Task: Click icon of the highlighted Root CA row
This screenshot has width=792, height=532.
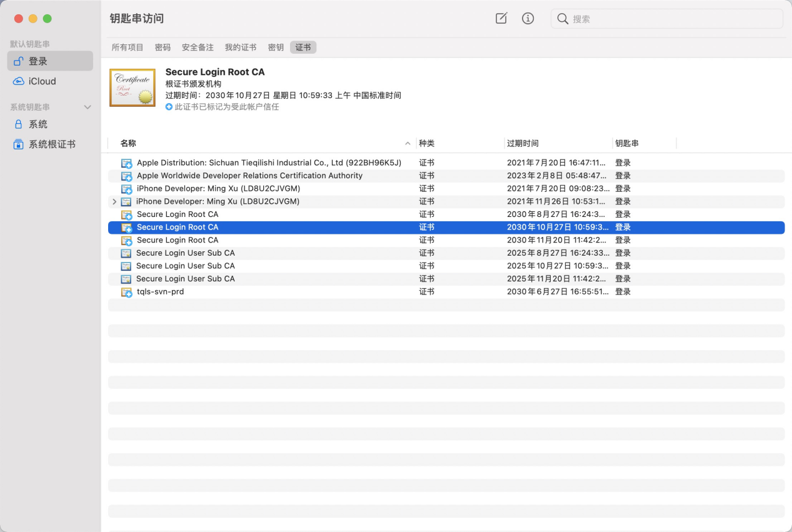Action: [126, 228]
